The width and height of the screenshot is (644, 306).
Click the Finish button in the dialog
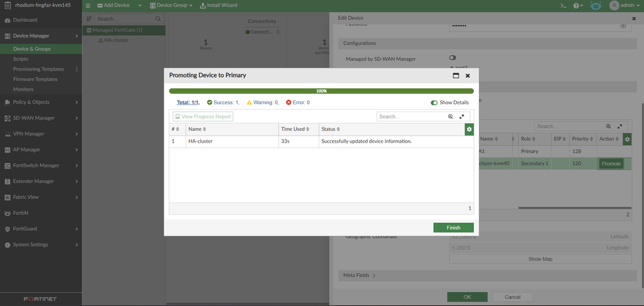[453, 227]
